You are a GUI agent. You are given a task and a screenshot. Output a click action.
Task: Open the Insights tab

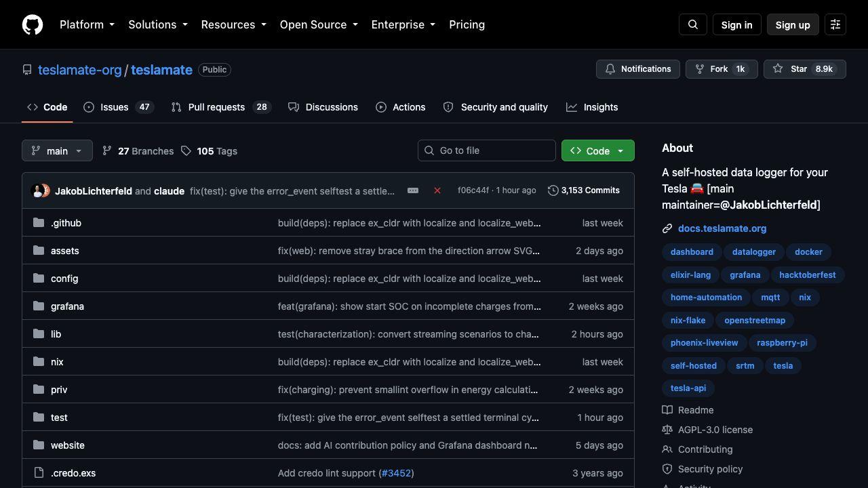click(592, 107)
